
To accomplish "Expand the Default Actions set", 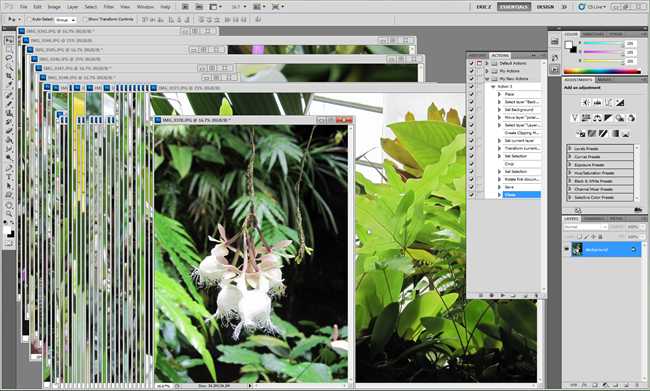I will [x=487, y=63].
